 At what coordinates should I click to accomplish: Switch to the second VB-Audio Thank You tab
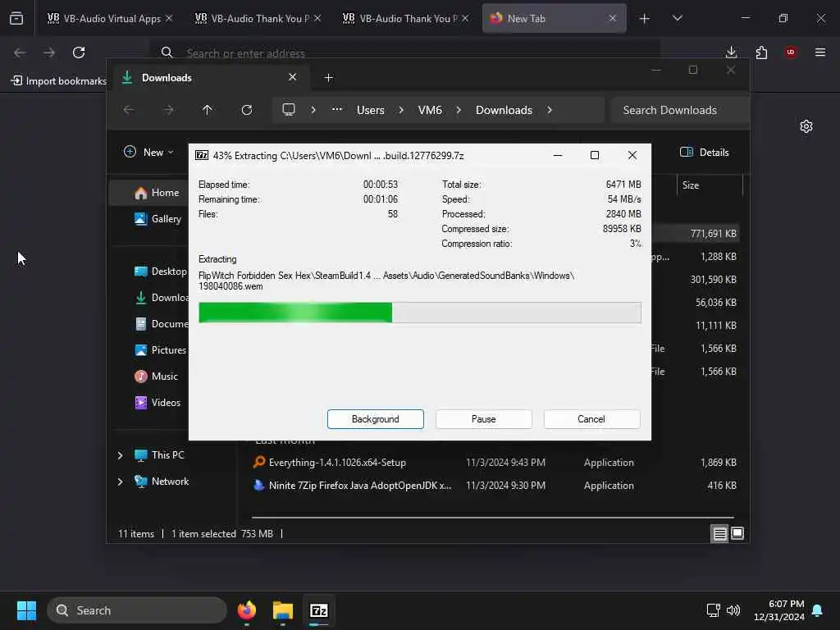coord(407,18)
